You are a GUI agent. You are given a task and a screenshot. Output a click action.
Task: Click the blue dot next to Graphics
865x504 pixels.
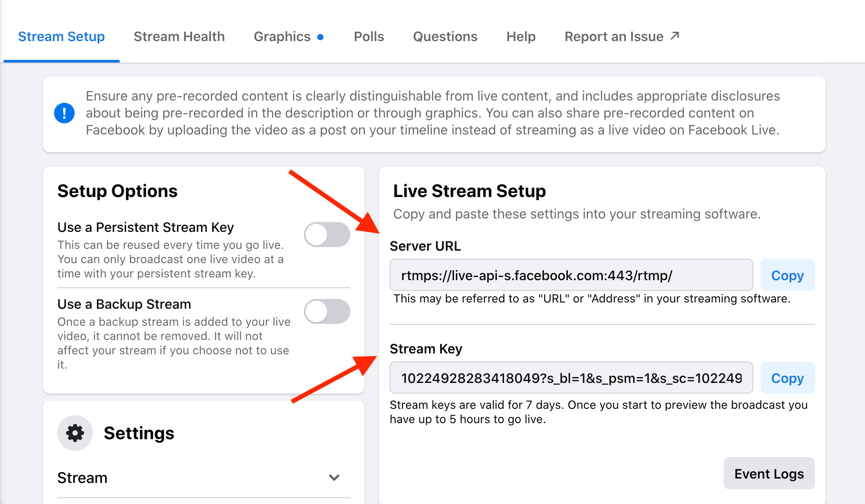[x=320, y=37]
